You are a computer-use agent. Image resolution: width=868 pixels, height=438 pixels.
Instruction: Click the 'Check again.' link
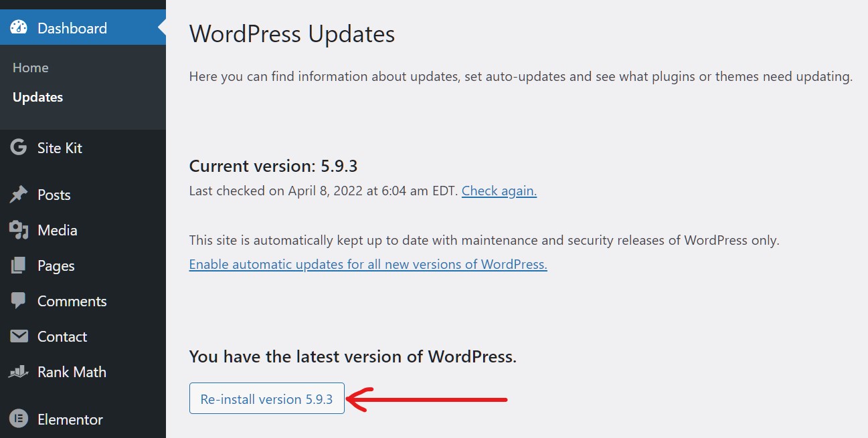[499, 191]
